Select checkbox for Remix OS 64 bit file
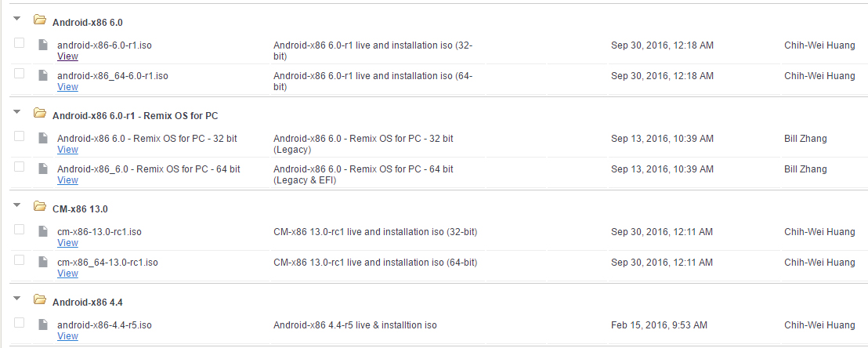Viewport: 868px width, 348px height. (19, 166)
